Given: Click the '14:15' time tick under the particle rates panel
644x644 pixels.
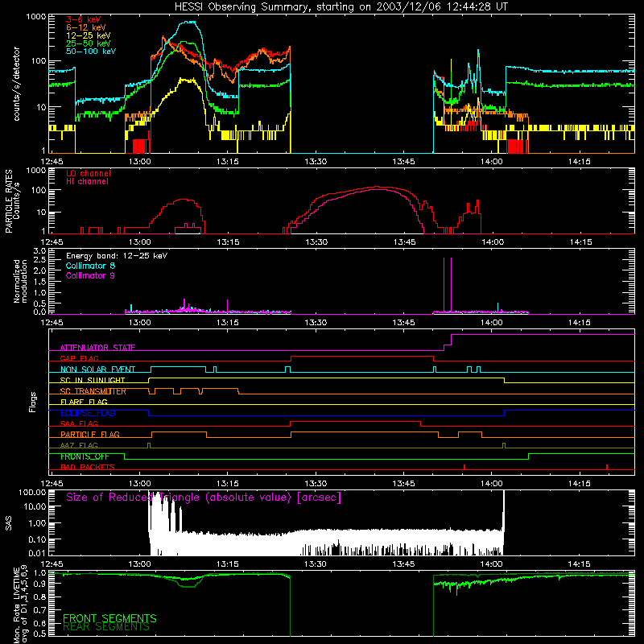Looking at the screenshot, I should click(x=580, y=242).
